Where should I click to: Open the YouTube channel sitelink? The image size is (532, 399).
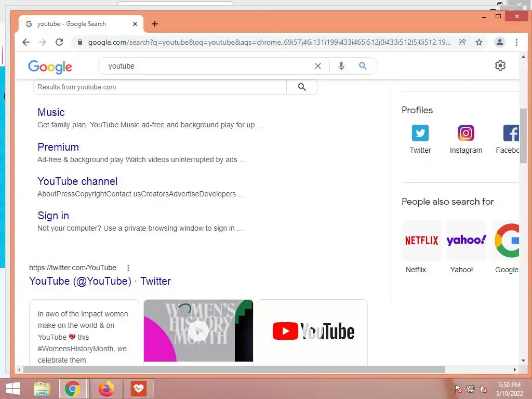tap(77, 181)
